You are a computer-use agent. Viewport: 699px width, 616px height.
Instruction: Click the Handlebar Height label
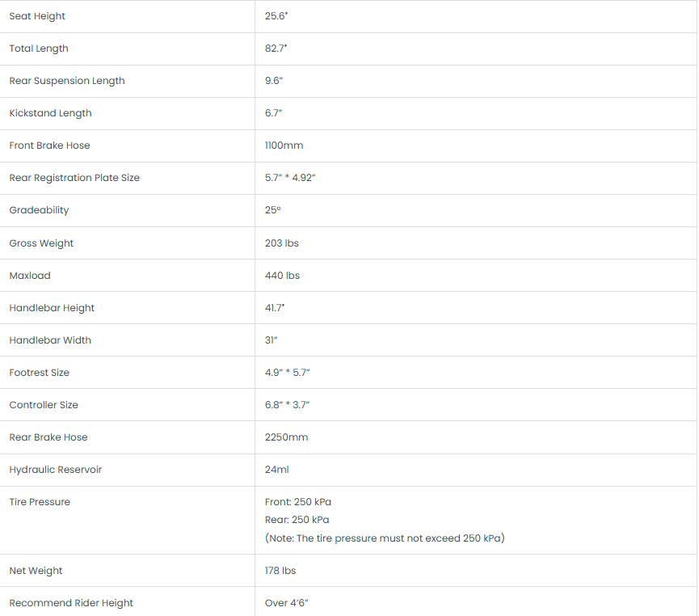coord(52,308)
